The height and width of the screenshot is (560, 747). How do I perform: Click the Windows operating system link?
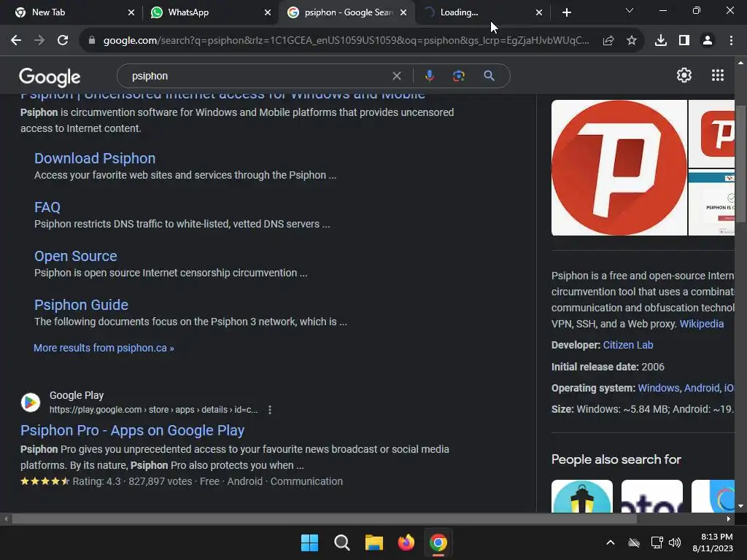click(x=659, y=388)
